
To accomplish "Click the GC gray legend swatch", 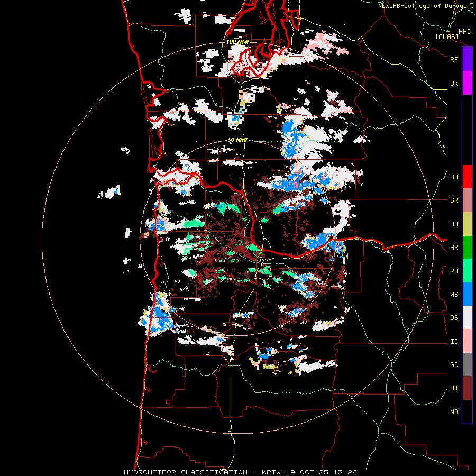I will tap(467, 364).
